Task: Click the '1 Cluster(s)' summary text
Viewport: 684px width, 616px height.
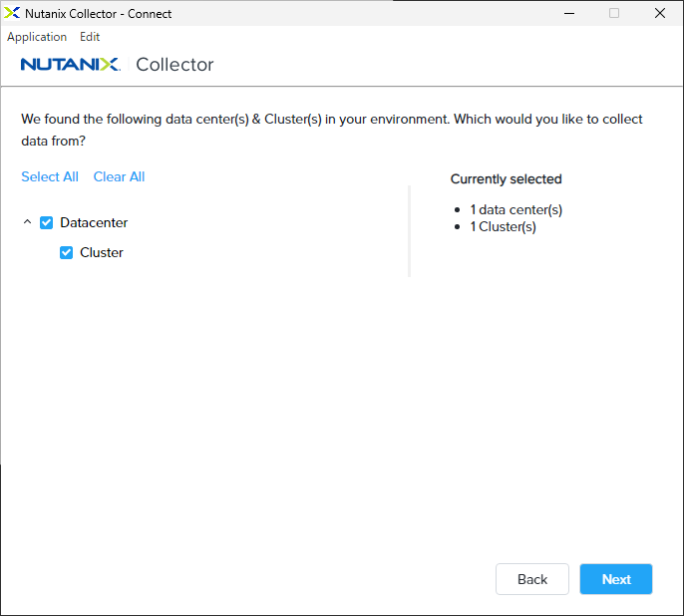Action: [503, 226]
